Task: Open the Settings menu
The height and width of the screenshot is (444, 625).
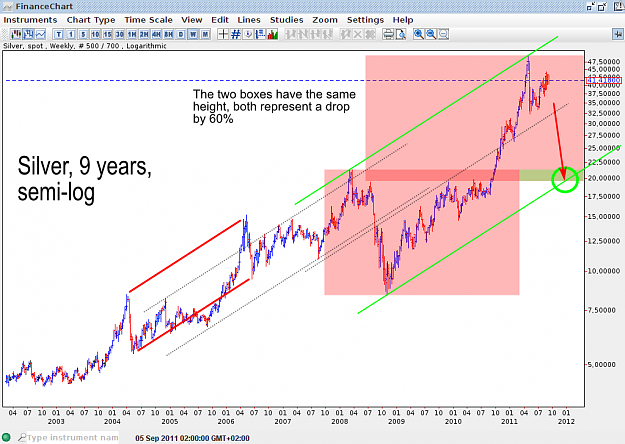Action: (365, 20)
